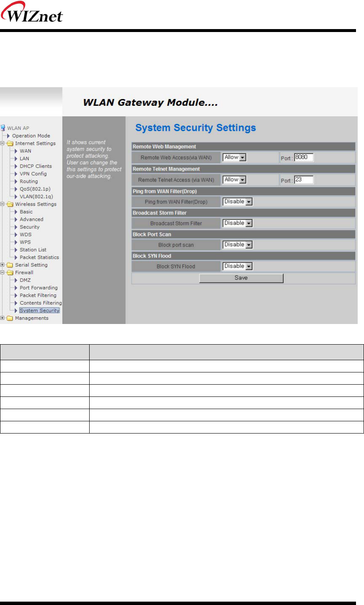The width and height of the screenshot is (364, 605).
Task: Open VLAN(802.1q) page
Action: point(36,196)
